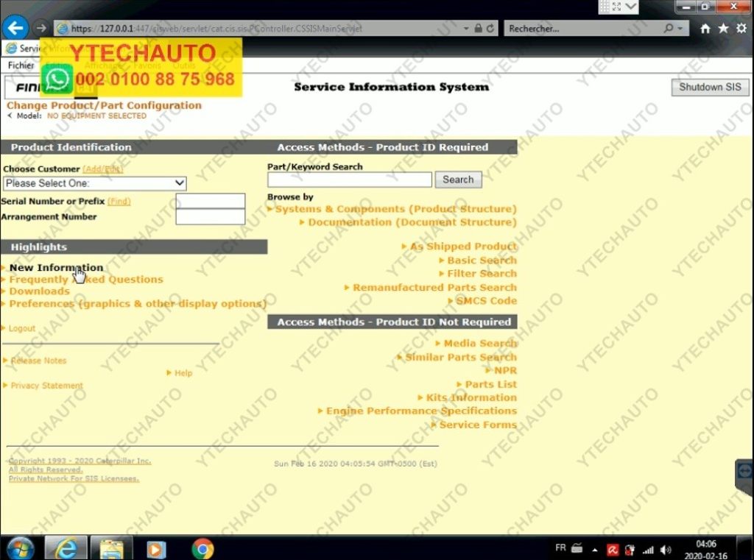Click the magnifier icon in search box
The height and width of the screenshot is (560, 754).
[669, 29]
